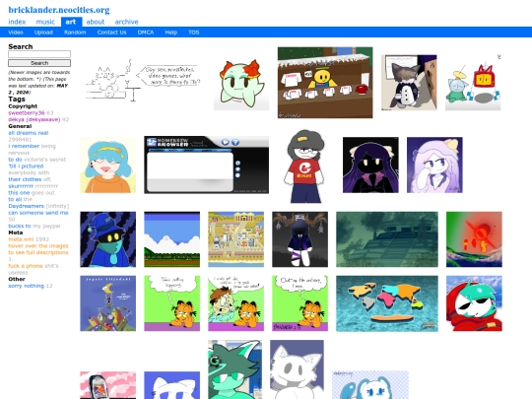Click the bricklander.neocities.org site title
532x399 pixels.
(59, 10)
